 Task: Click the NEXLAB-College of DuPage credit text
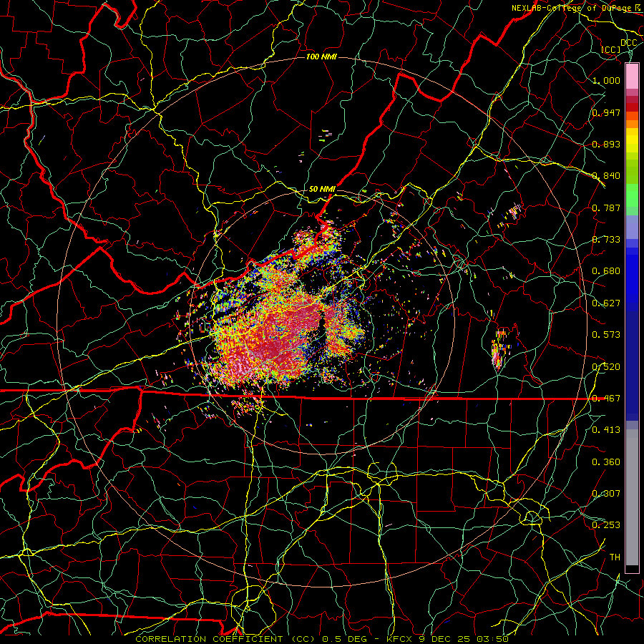pos(573,8)
